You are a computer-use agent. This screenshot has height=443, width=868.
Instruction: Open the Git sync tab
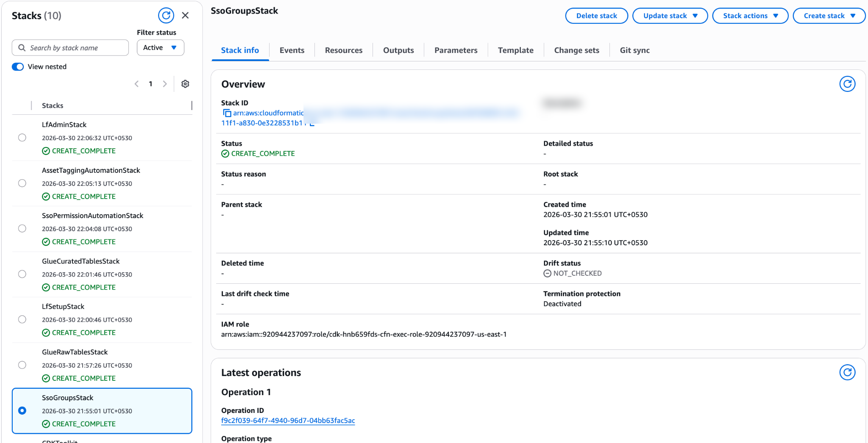(x=635, y=50)
